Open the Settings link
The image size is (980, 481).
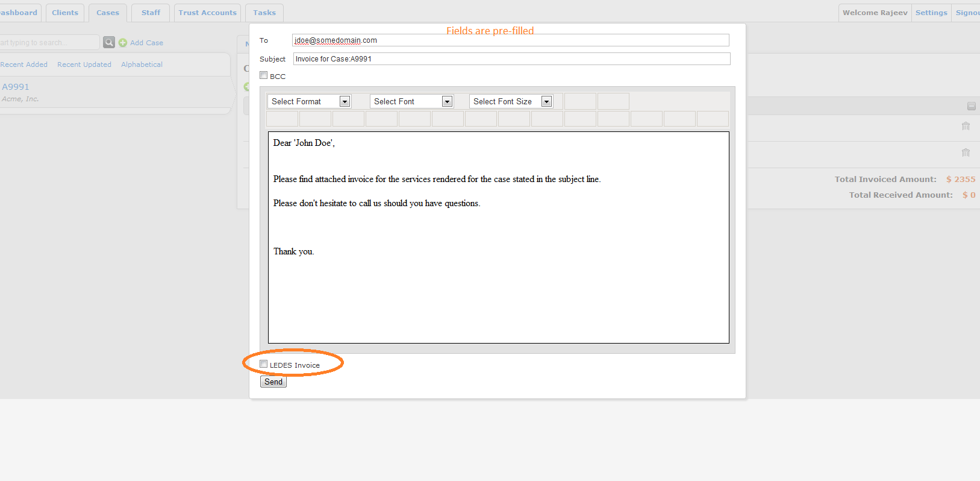931,13
